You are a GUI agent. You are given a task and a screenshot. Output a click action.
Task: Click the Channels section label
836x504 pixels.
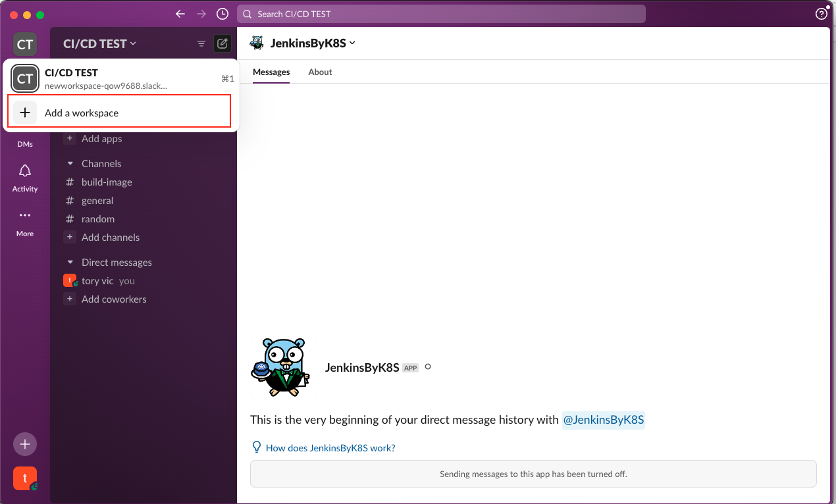(x=101, y=164)
